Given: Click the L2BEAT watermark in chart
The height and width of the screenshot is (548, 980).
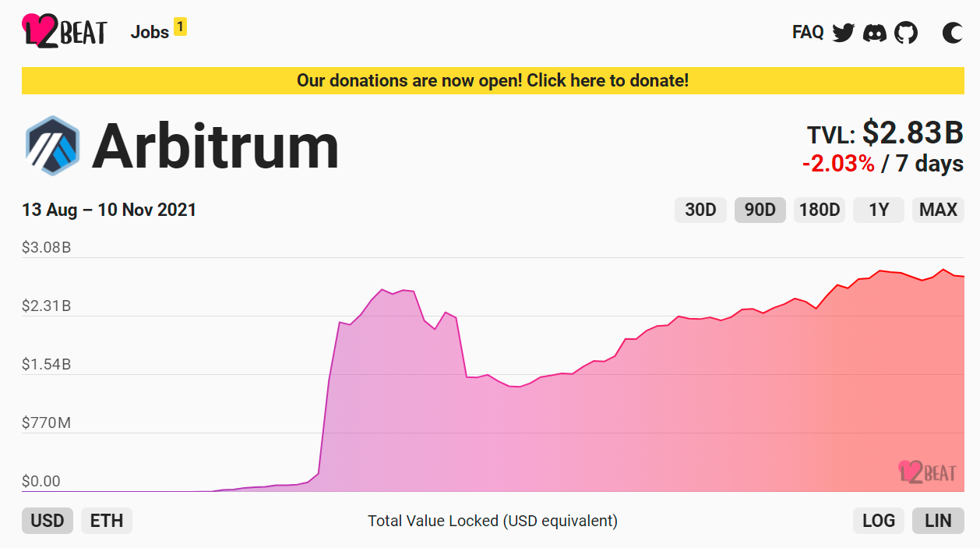Looking at the screenshot, I should [925, 472].
